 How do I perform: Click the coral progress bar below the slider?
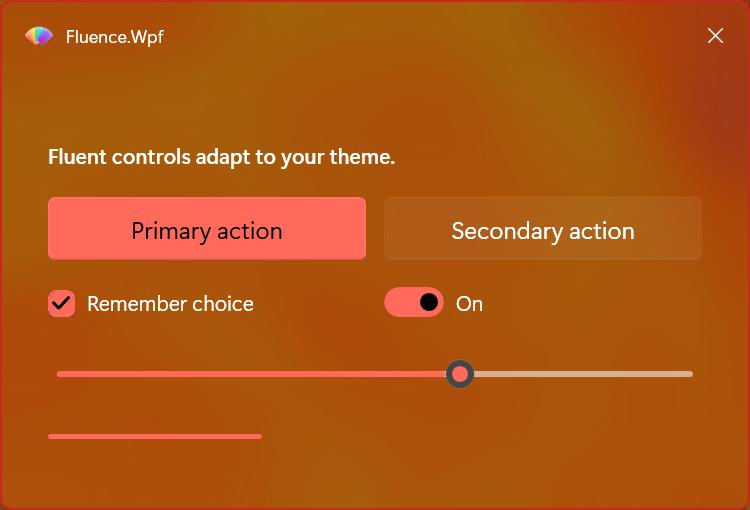pos(155,436)
